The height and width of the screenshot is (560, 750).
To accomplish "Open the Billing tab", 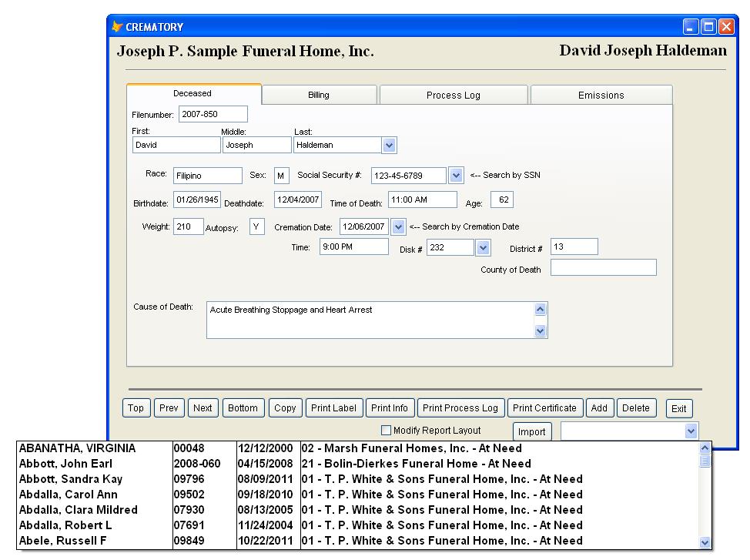I will (319, 95).
